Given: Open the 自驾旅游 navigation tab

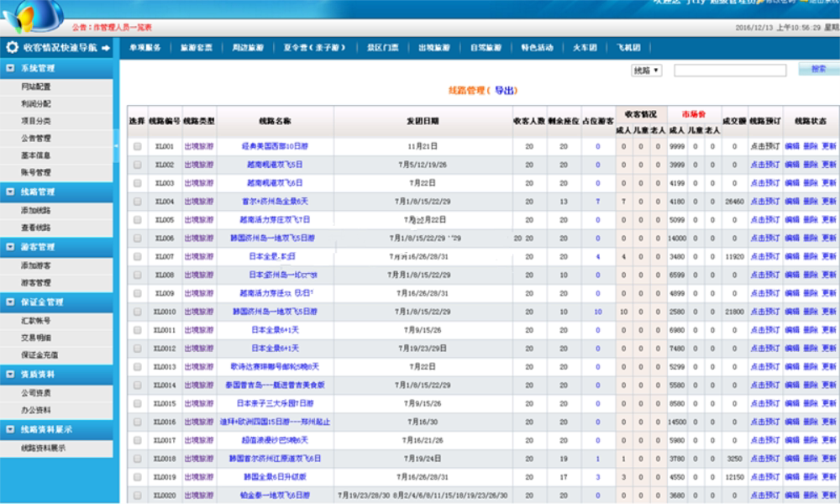Looking at the screenshot, I should coord(486,48).
